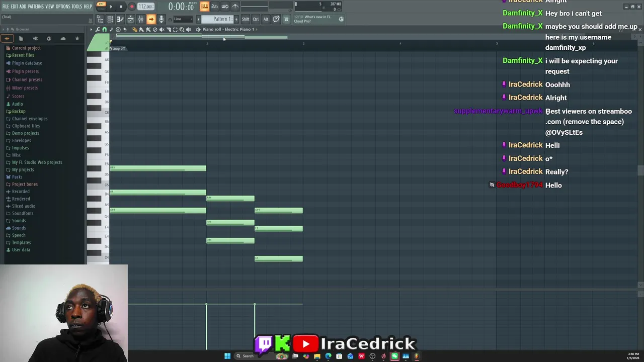
Task: Open the Line snap dropdown
Action: tap(182, 19)
